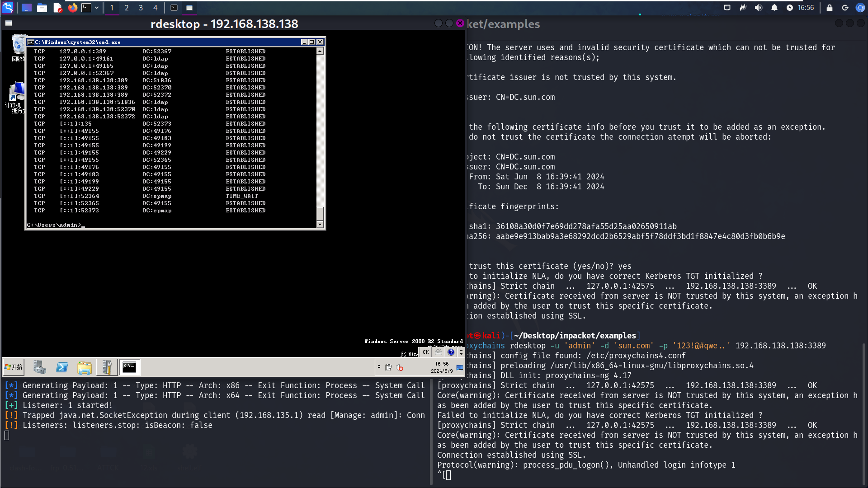Open the Kali applications menu icon
The width and height of the screenshot is (868, 488).
pyautogui.click(x=8, y=8)
